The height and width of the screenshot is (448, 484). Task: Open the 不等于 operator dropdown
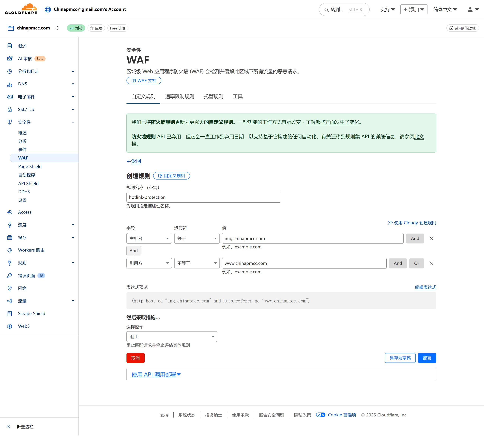tap(197, 263)
